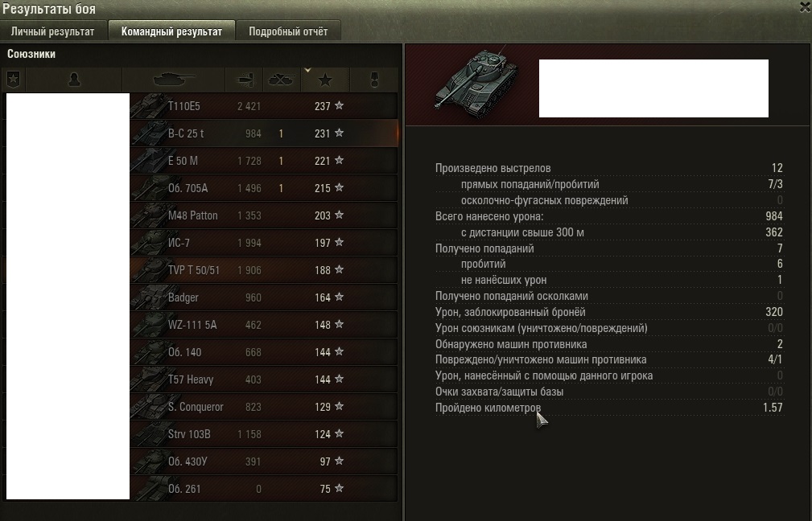Switch to Личный результат tab
The height and width of the screenshot is (521, 812).
pos(53,31)
